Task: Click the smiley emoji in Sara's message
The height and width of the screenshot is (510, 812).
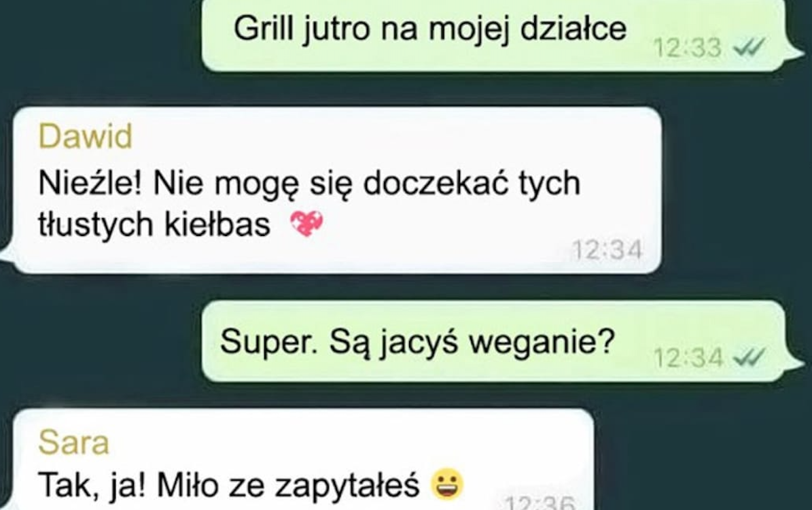Action: pyautogui.click(x=447, y=484)
